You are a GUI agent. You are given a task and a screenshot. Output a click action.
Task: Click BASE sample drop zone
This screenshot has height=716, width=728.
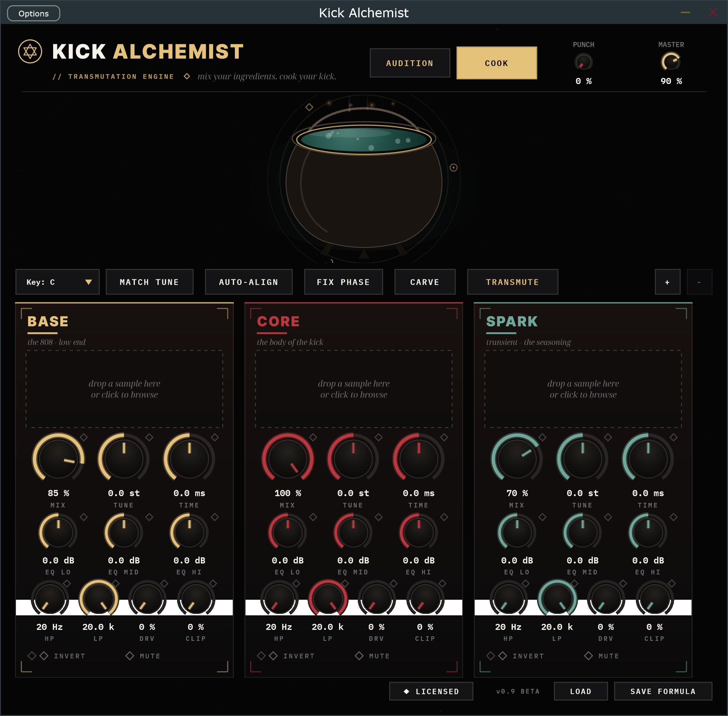[x=124, y=389]
